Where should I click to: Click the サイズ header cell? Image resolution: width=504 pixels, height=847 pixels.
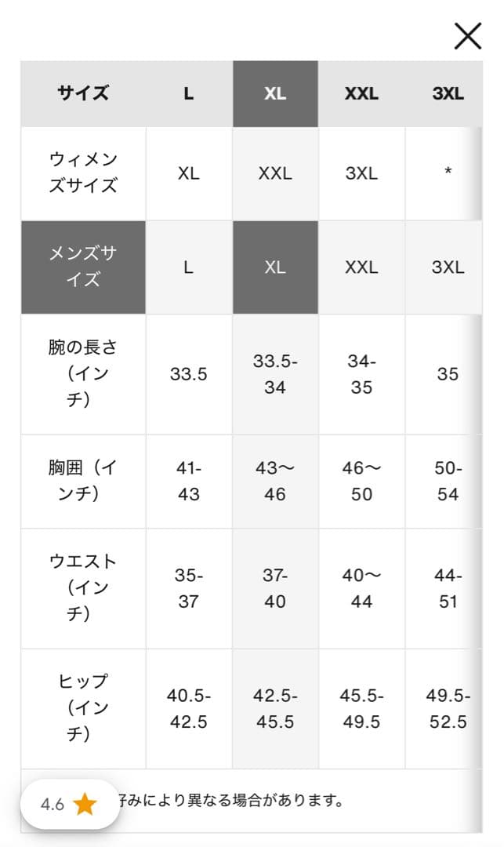(82, 93)
